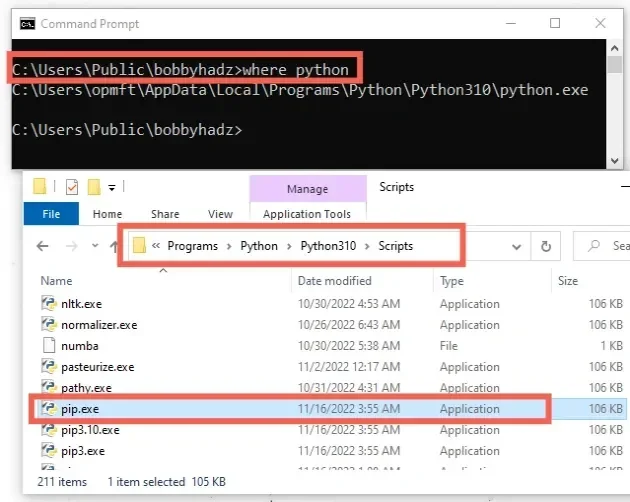Click Command Prompt scrollbar up arrow
Viewport: 630px width, 502px height.
pos(614,48)
